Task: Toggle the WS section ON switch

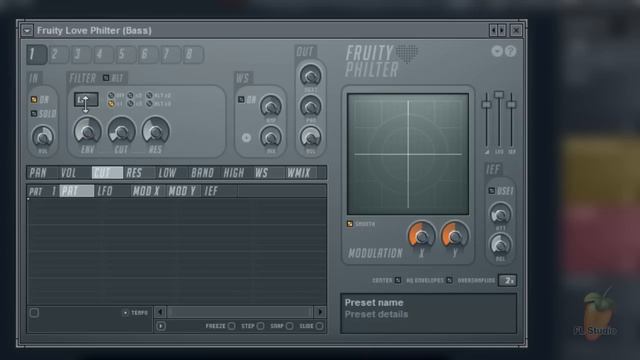Action: point(241,99)
